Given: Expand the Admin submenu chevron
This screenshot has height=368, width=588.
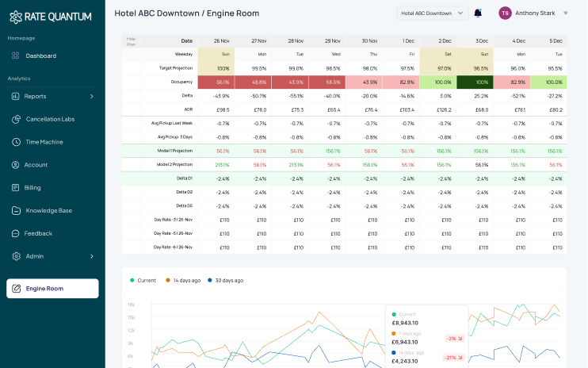Looking at the screenshot, I should [x=92, y=256].
